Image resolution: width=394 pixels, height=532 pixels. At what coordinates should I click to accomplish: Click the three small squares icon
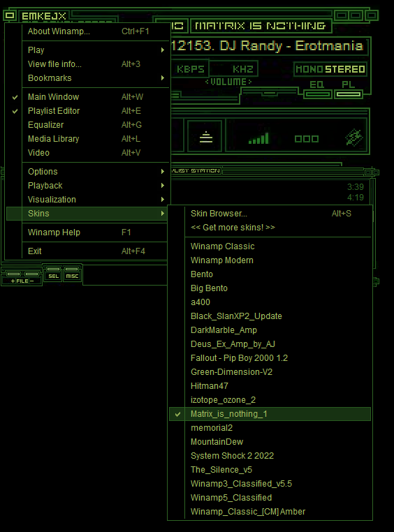[307, 139]
